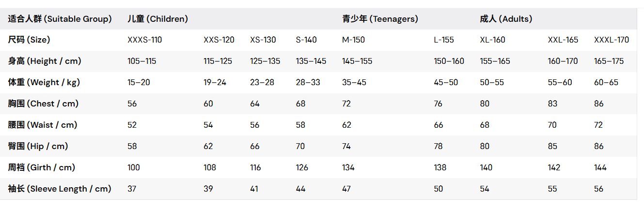The image size is (644, 210).
Task: Click the Girth / cm row label
Action: (x=42, y=167)
